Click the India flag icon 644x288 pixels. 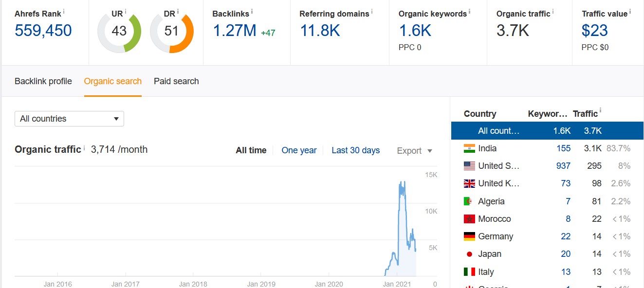pos(469,148)
